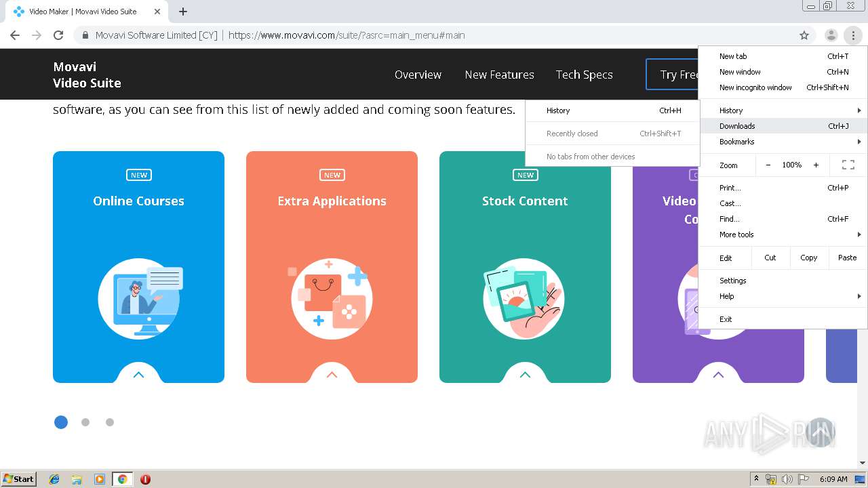868x488 pixels.
Task: Expand the Extra Applications card chevron
Action: point(332,375)
